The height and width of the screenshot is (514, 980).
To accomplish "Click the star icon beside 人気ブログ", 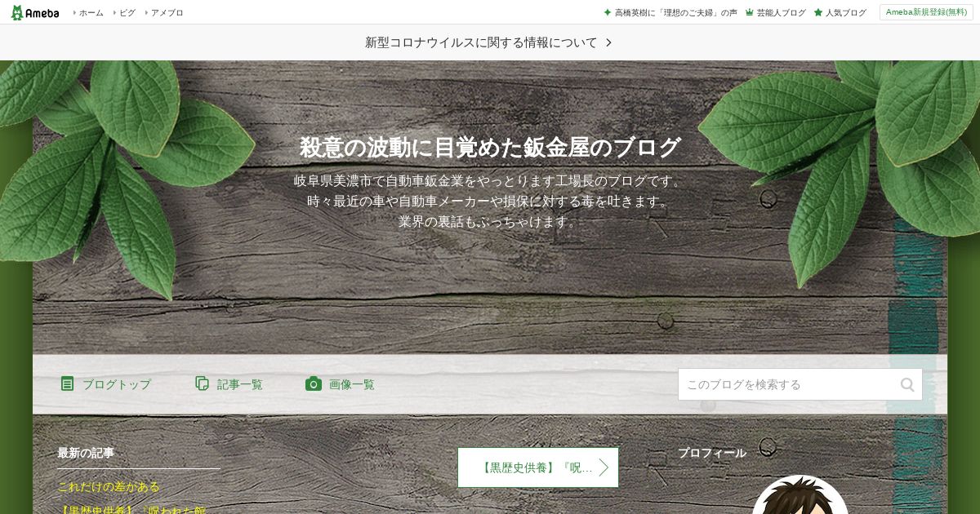I will tap(817, 12).
